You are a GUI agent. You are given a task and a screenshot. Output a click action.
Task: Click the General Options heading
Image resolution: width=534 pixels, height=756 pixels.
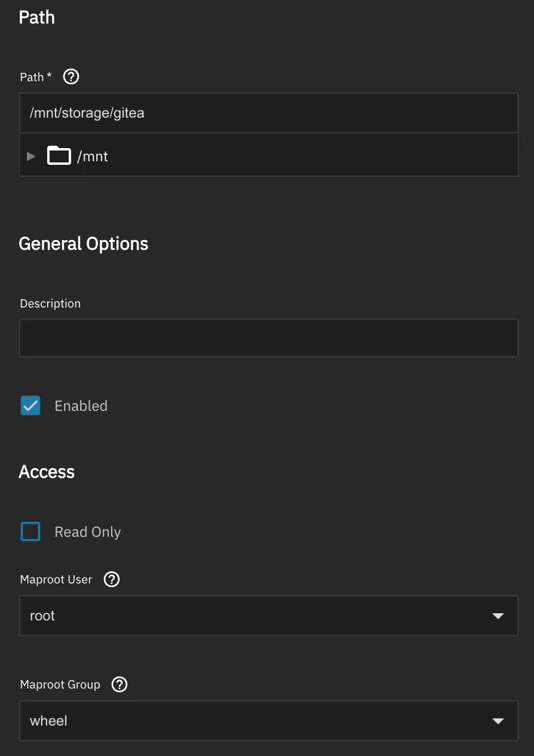(x=84, y=243)
